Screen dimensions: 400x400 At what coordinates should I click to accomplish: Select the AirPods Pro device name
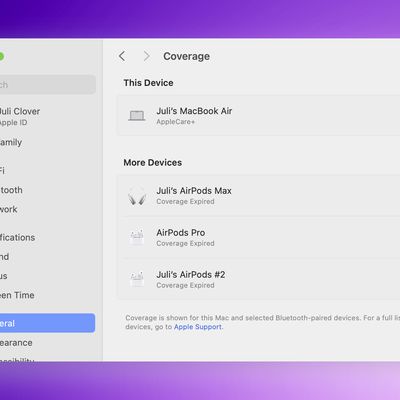click(x=181, y=233)
